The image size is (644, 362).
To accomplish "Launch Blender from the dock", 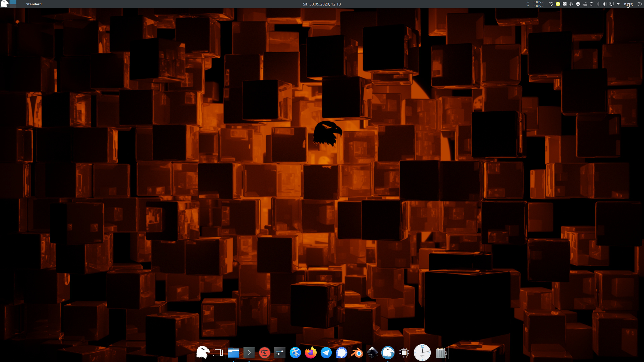I will pyautogui.click(x=357, y=353).
